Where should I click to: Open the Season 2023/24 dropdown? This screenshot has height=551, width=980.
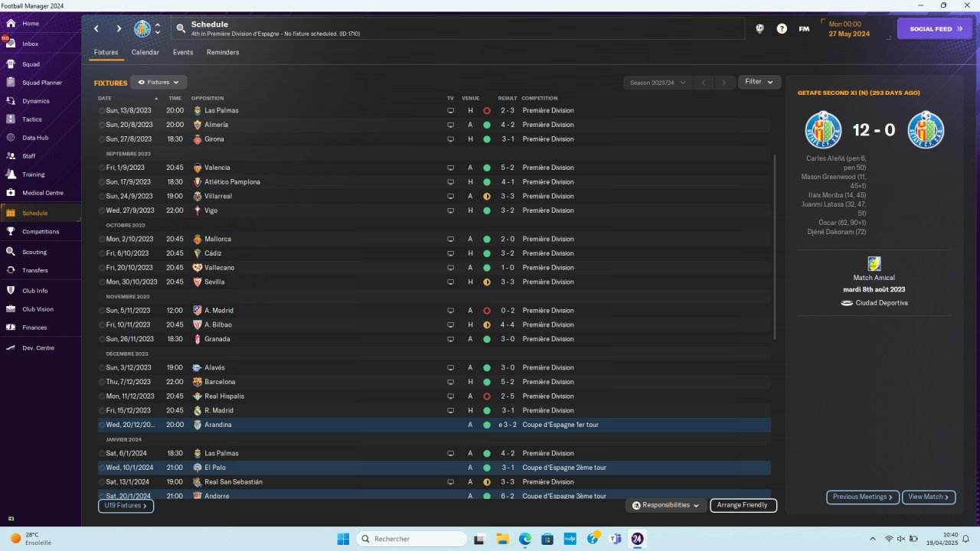pos(658,82)
